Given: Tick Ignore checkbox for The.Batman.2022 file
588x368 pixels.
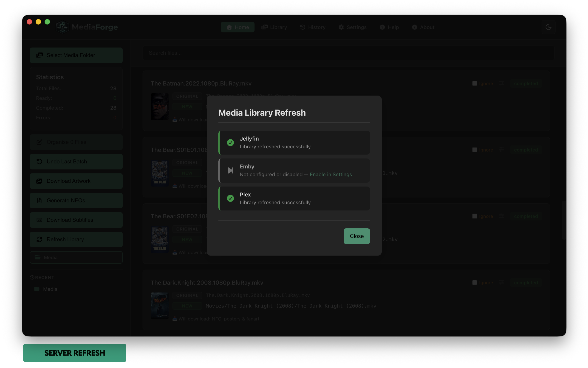Looking at the screenshot, I should click(474, 83).
